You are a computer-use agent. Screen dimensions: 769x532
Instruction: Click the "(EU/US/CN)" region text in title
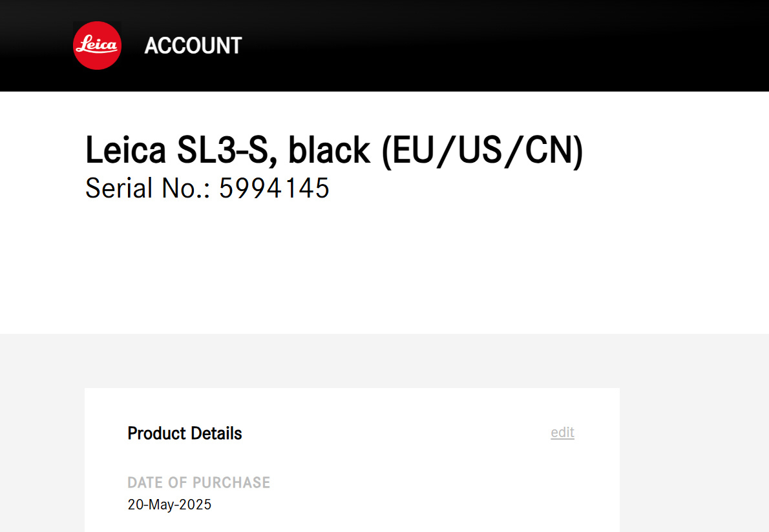pyautogui.click(x=482, y=150)
